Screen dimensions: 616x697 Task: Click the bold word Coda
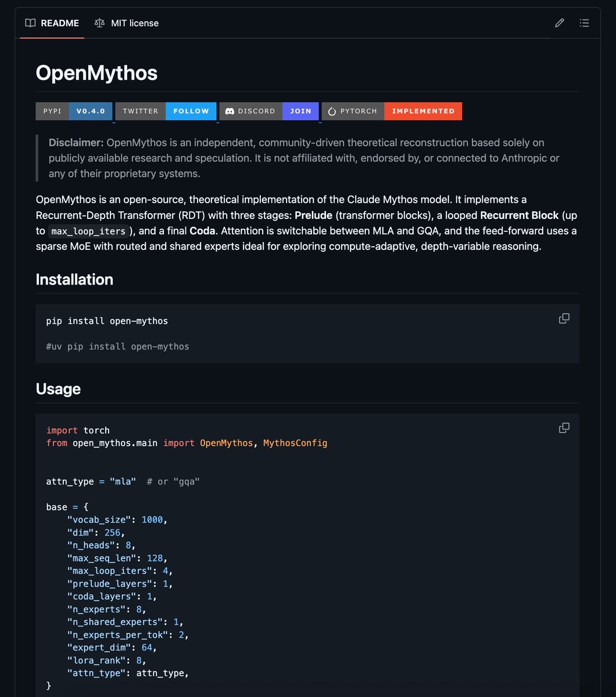coord(203,231)
